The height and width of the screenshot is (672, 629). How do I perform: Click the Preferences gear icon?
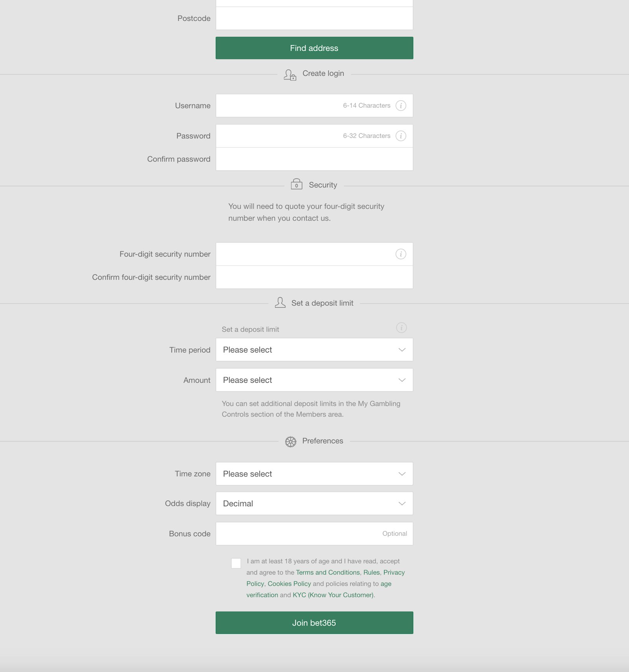click(x=291, y=442)
